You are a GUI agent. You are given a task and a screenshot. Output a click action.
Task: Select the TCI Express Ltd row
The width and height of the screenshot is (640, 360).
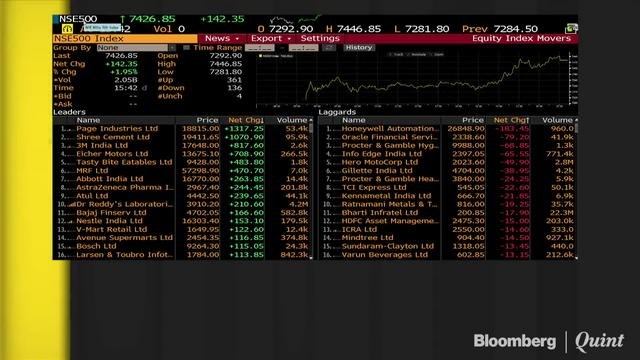tap(446, 187)
